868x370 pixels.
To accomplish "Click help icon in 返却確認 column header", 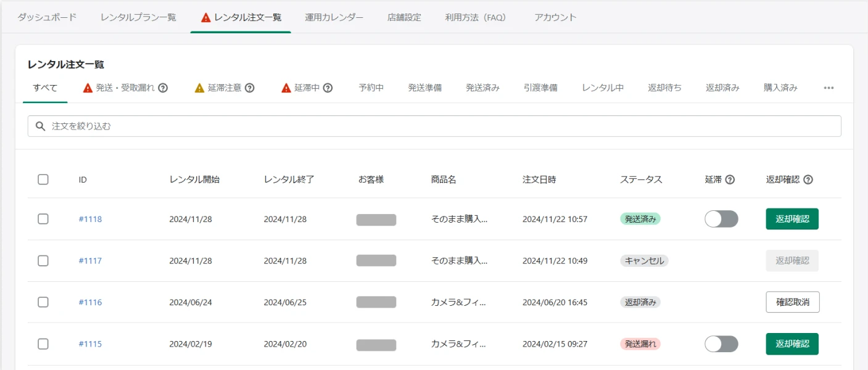I will pos(808,180).
